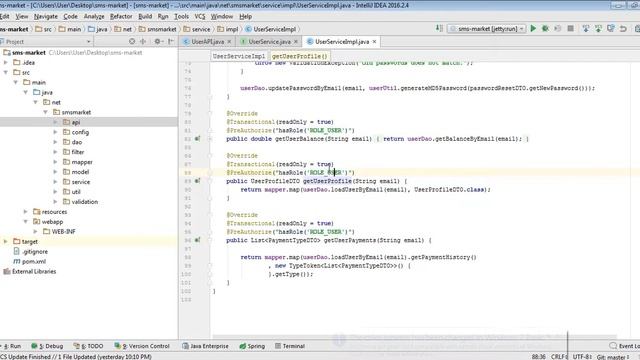Toggle fold marker at getUserBalance line 82
Viewport: 640px width, 360px height.
point(210,139)
